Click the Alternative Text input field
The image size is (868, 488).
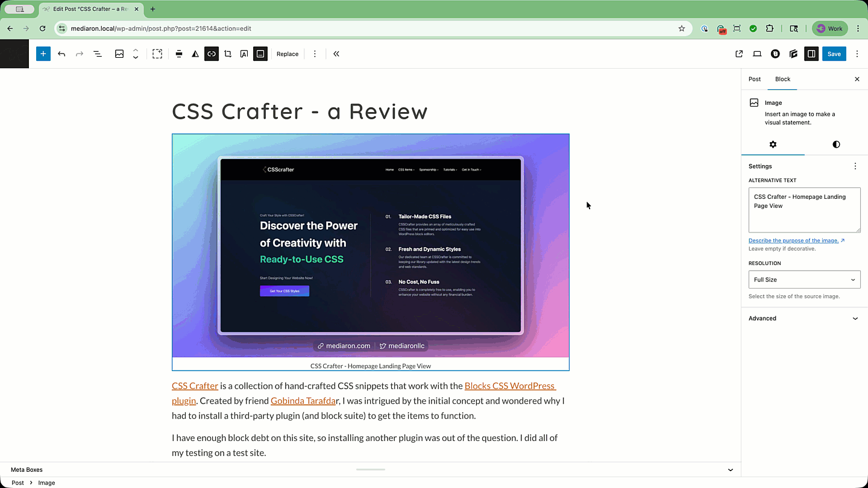pyautogui.click(x=804, y=210)
